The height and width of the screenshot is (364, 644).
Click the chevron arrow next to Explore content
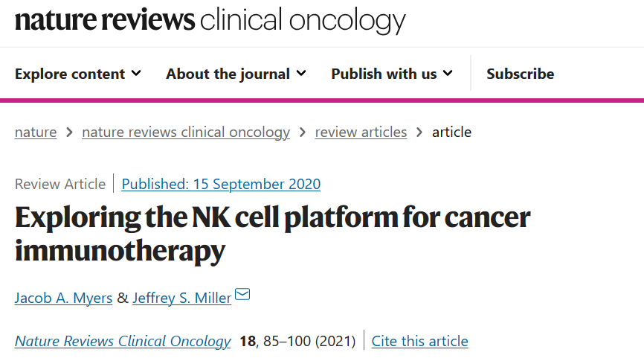136,74
